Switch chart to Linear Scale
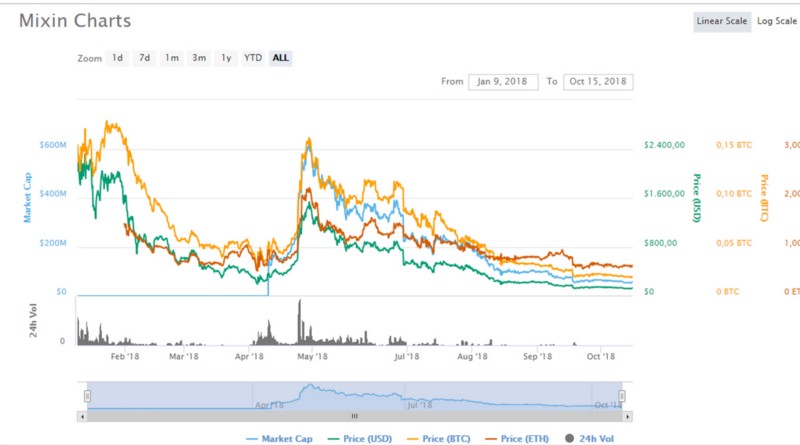800x445 pixels. tap(722, 21)
